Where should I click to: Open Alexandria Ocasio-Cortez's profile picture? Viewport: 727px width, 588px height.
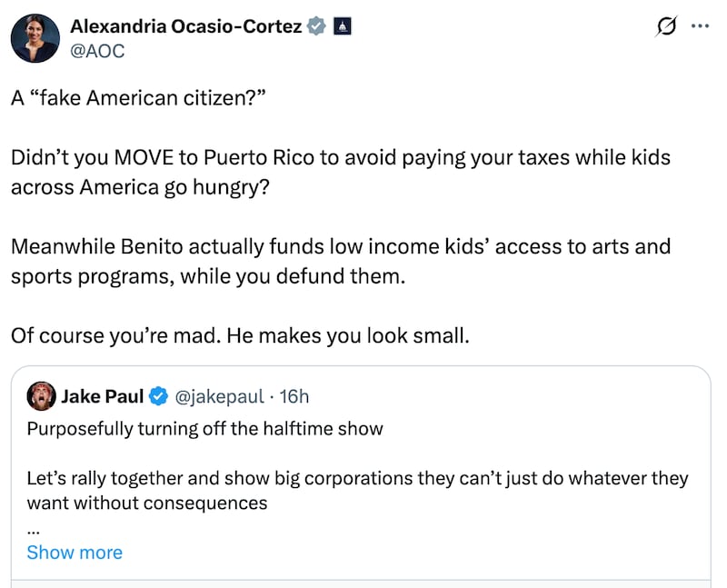pos(35,38)
